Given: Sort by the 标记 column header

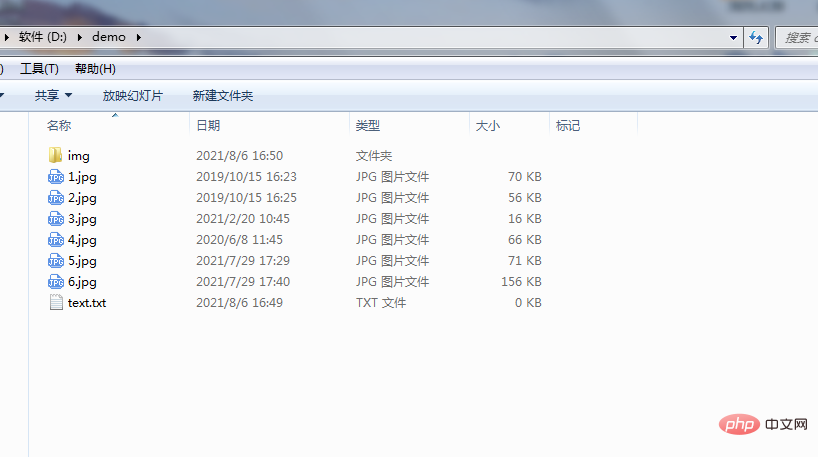Looking at the screenshot, I should tap(568, 126).
